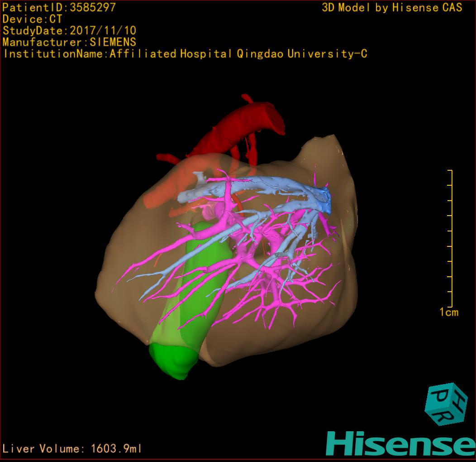Click the StudyDate 2017/11/10 text
The image size is (476, 462).
click(69, 31)
